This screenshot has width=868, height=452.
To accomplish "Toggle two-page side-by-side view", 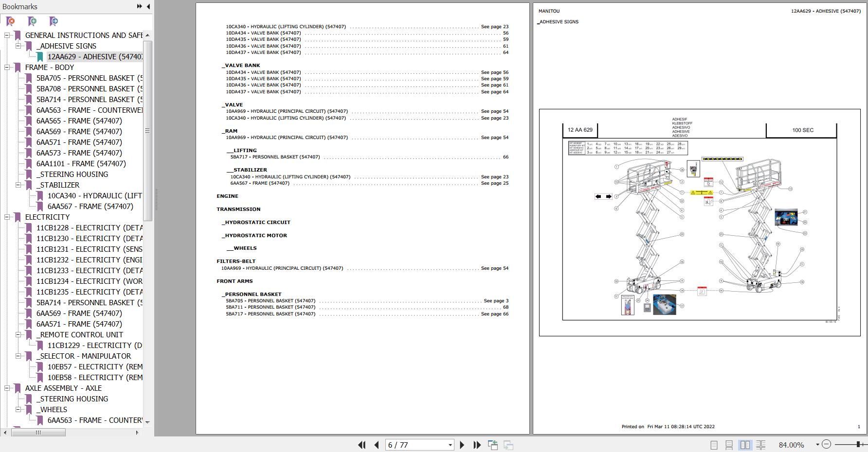I will 745,445.
